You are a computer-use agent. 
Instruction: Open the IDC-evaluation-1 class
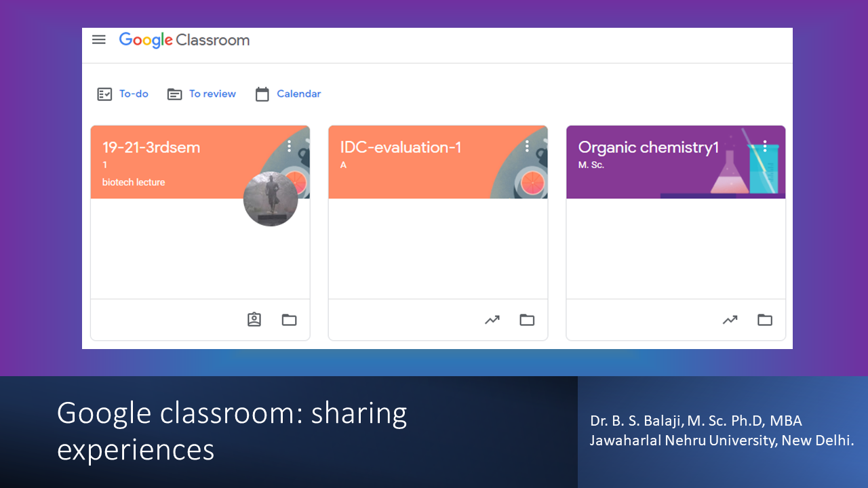[401, 147]
